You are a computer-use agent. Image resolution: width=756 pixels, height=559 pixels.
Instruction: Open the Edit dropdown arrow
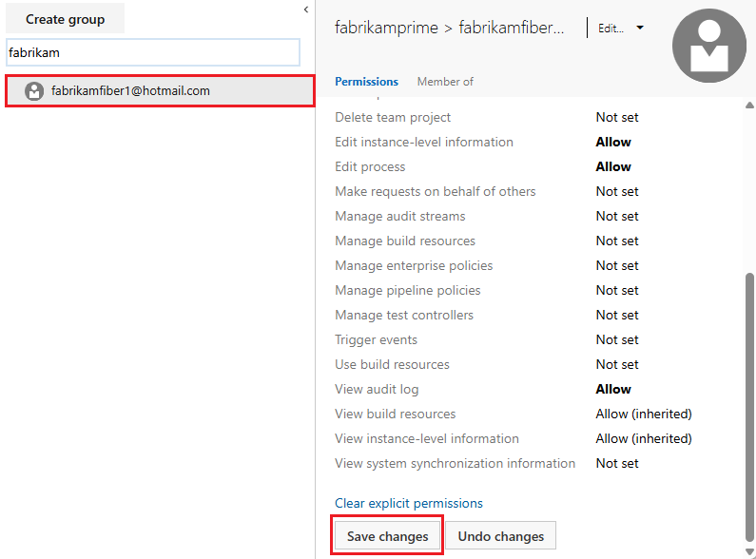(x=640, y=29)
